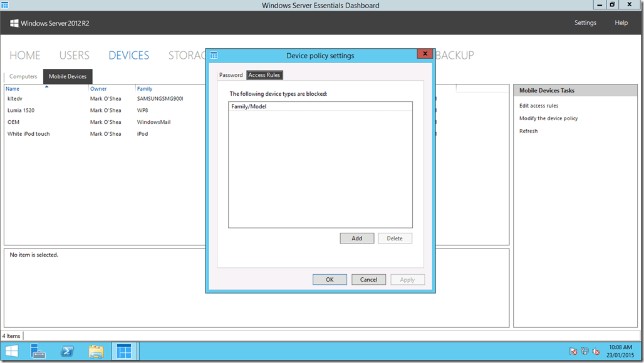The width and height of the screenshot is (644, 363).
Task: Click the Add button in the dialog
Action: click(356, 238)
